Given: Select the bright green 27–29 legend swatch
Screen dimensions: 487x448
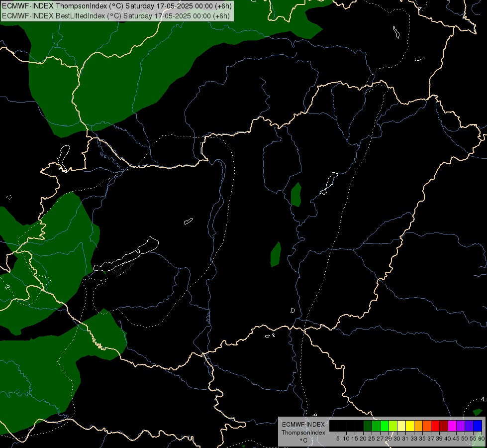Looking at the screenshot, I should (x=385, y=426).
